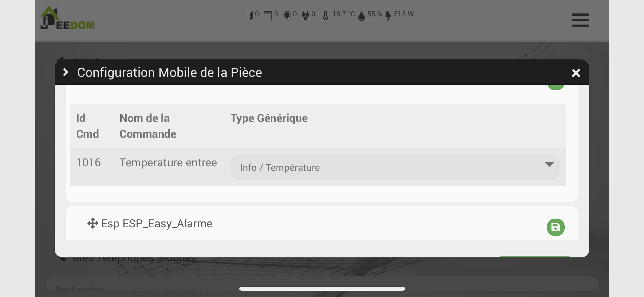Click the Type Générique column header
644x297 pixels.
coord(269,118)
